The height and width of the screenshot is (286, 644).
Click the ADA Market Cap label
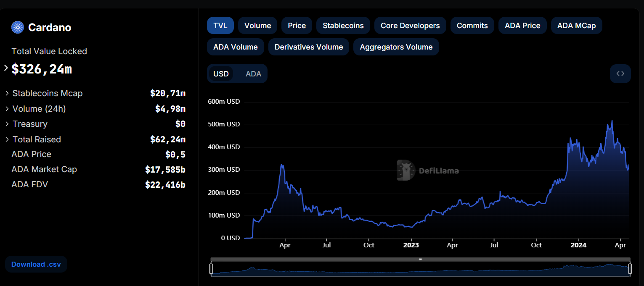pos(44,169)
